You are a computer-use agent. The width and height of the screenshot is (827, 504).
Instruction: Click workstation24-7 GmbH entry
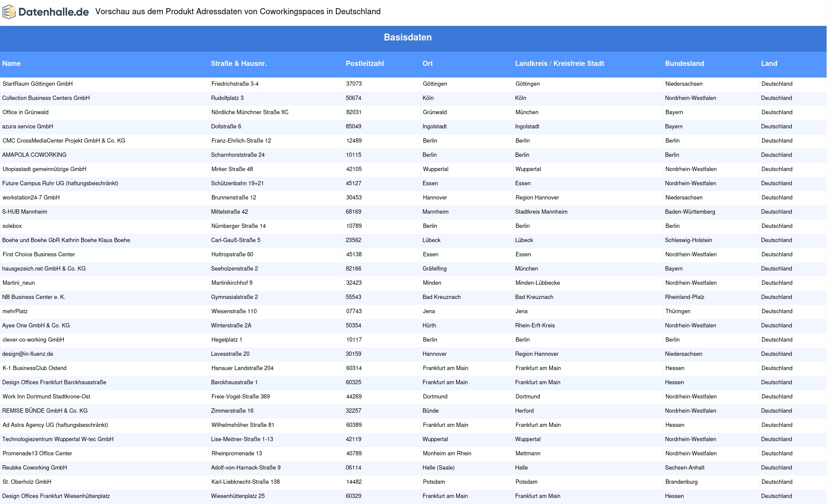(31, 198)
